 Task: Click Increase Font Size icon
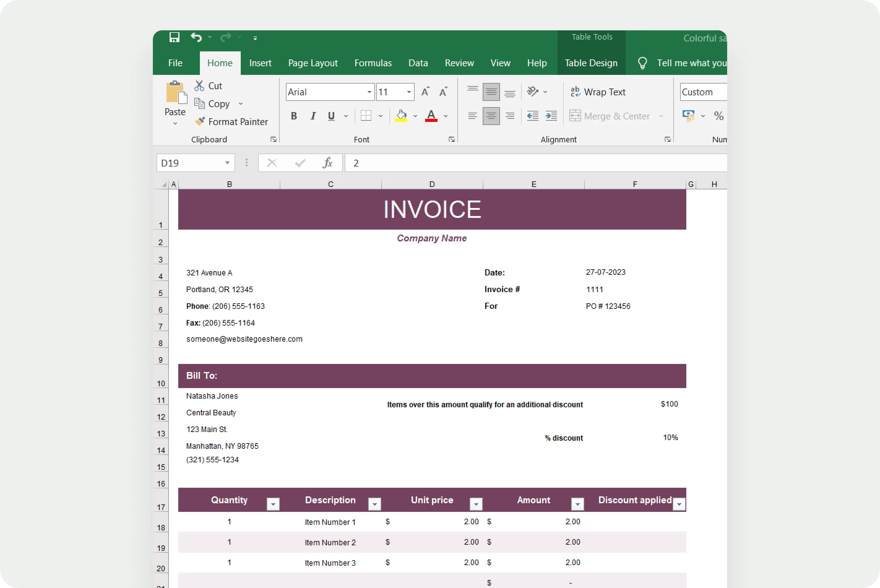point(425,92)
